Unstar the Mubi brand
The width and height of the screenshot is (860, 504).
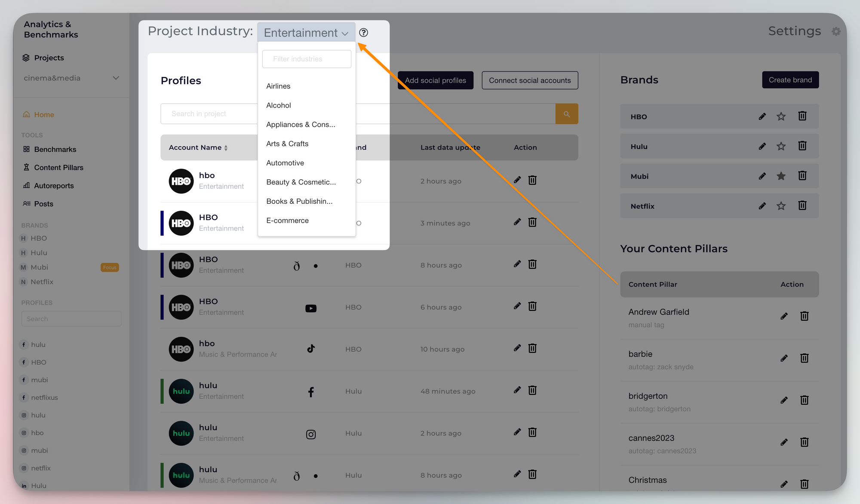(781, 176)
